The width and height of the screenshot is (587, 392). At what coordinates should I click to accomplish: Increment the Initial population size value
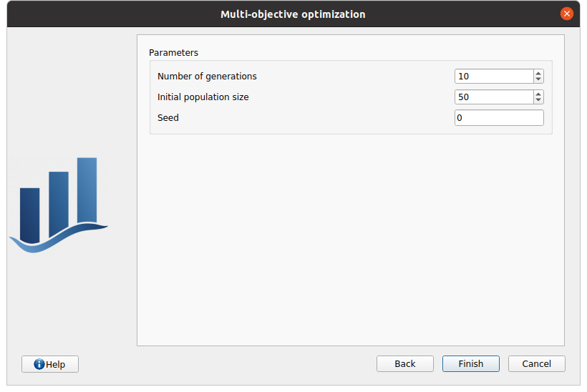coord(538,94)
